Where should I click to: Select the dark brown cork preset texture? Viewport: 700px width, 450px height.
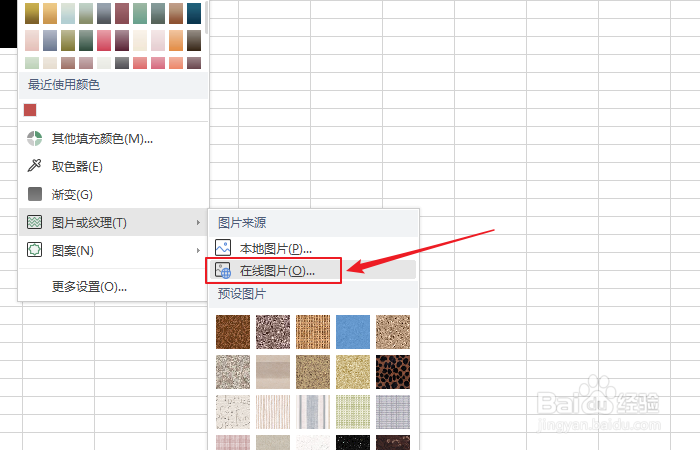pos(233,332)
